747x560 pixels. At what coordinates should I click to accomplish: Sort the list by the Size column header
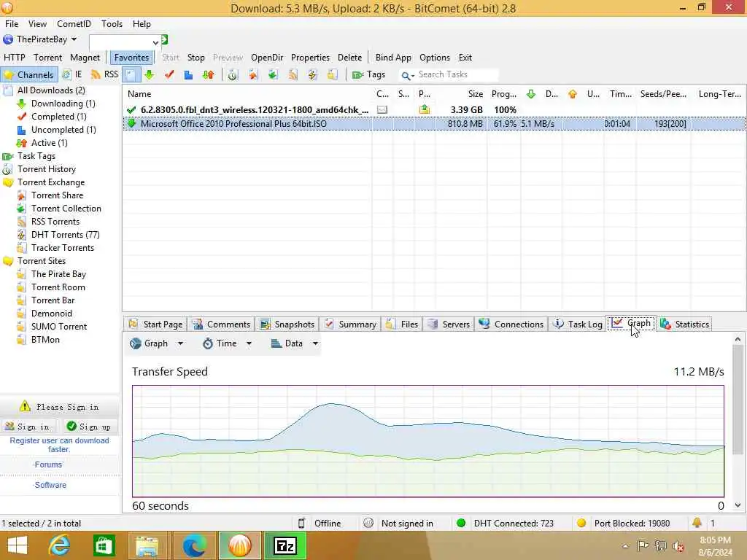point(475,94)
